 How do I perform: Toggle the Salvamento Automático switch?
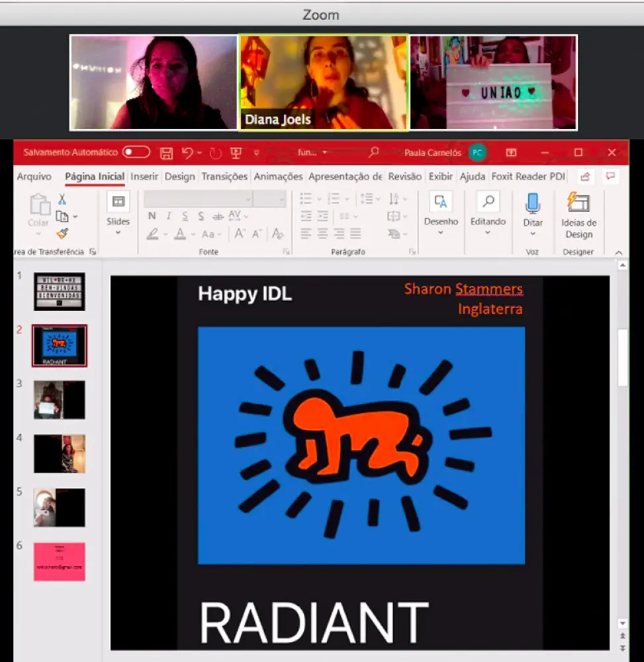136,152
